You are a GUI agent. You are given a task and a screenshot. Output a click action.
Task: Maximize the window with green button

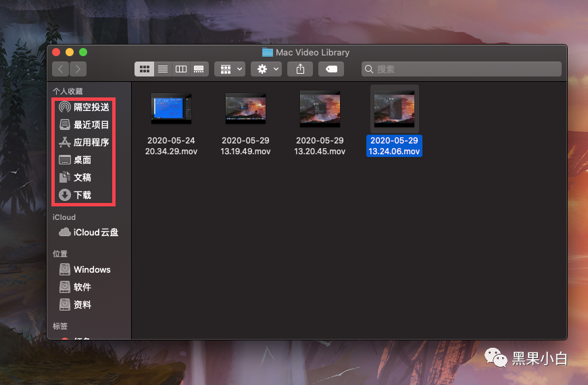pos(83,52)
